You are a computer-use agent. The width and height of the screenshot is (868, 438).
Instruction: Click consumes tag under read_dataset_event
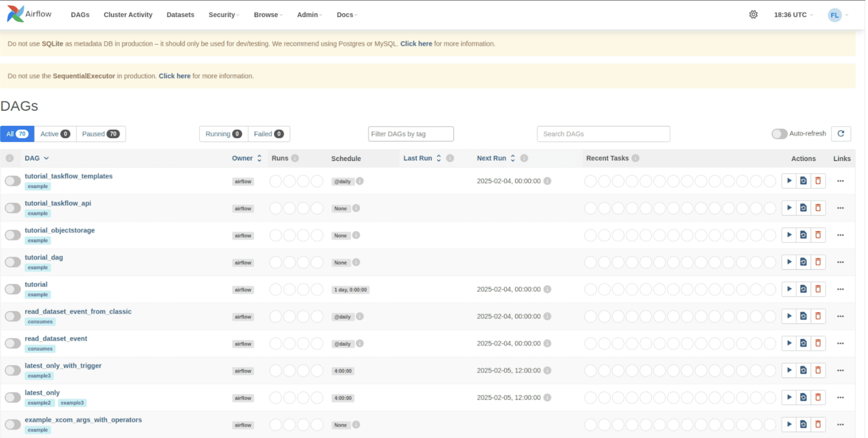coord(40,349)
